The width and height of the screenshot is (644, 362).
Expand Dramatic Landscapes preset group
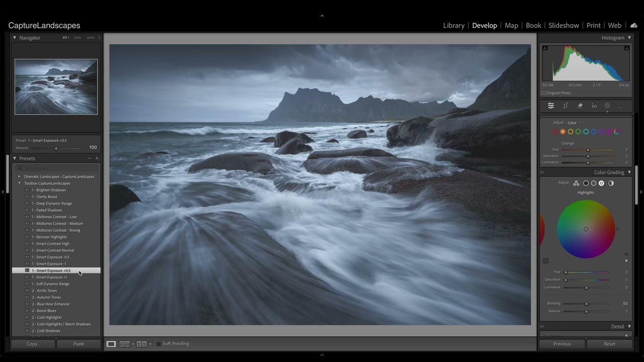click(x=19, y=176)
